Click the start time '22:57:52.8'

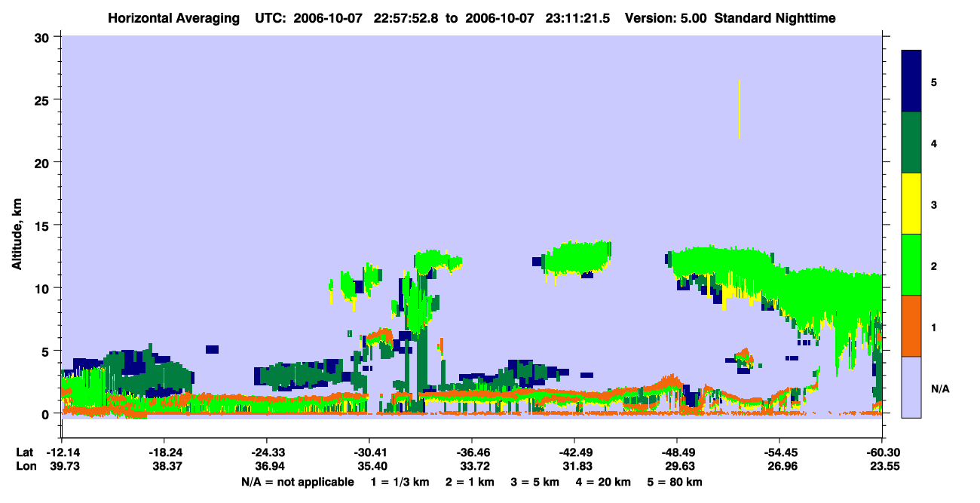point(406,18)
